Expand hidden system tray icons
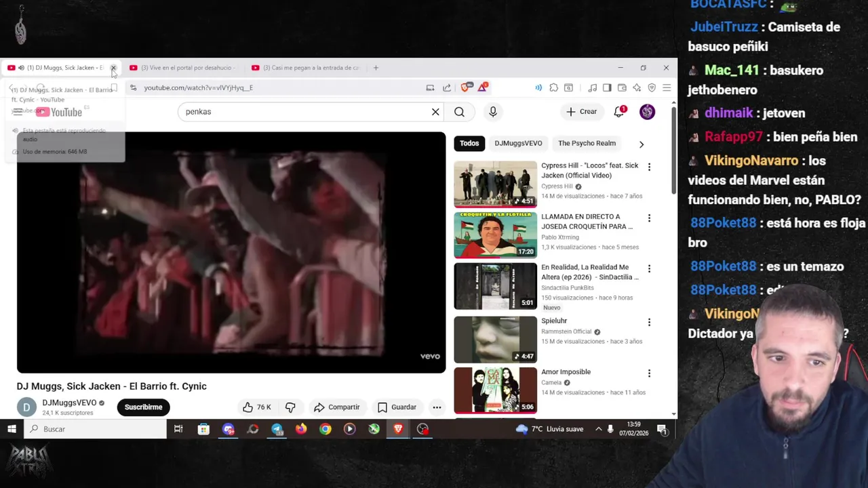 598,429
